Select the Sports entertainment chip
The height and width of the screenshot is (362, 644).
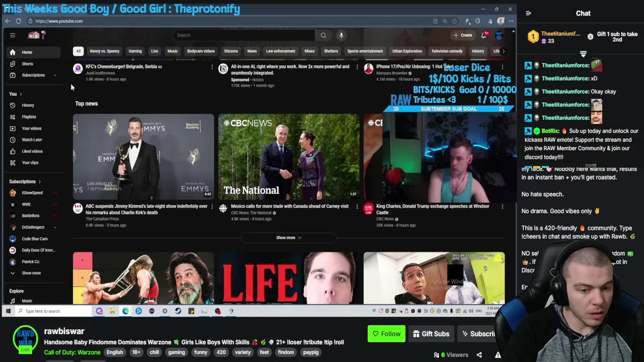point(365,51)
